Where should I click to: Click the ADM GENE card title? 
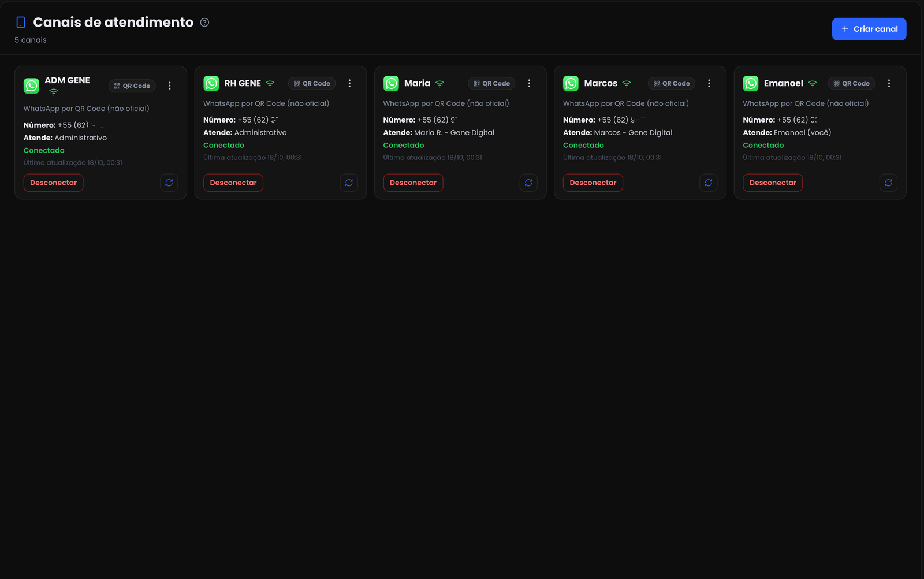68,80
